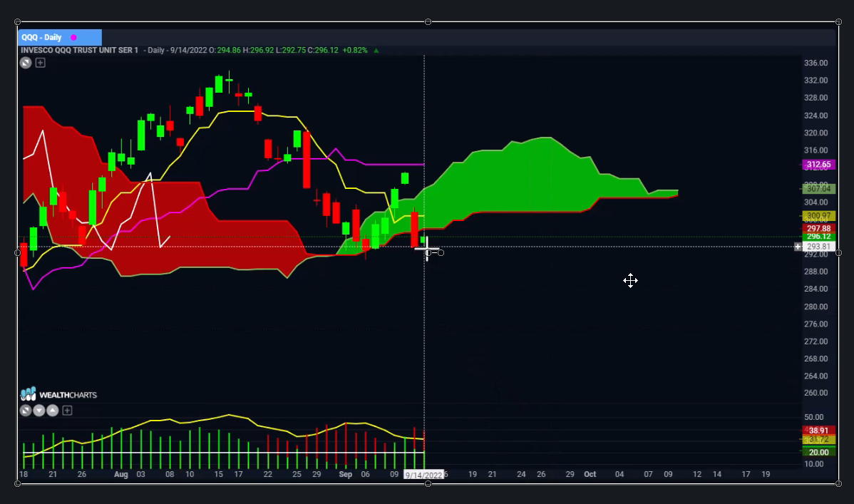Click the Sep label on the time axis

345,474
